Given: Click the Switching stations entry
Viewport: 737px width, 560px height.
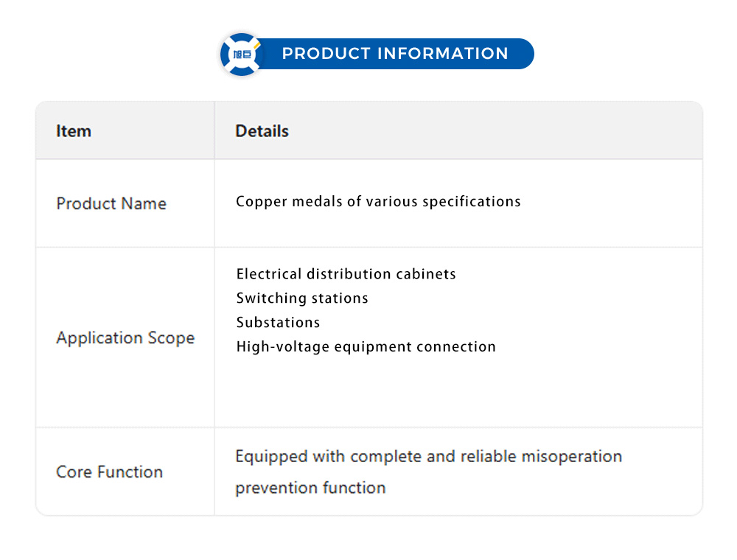Looking at the screenshot, I should (302, 298).
